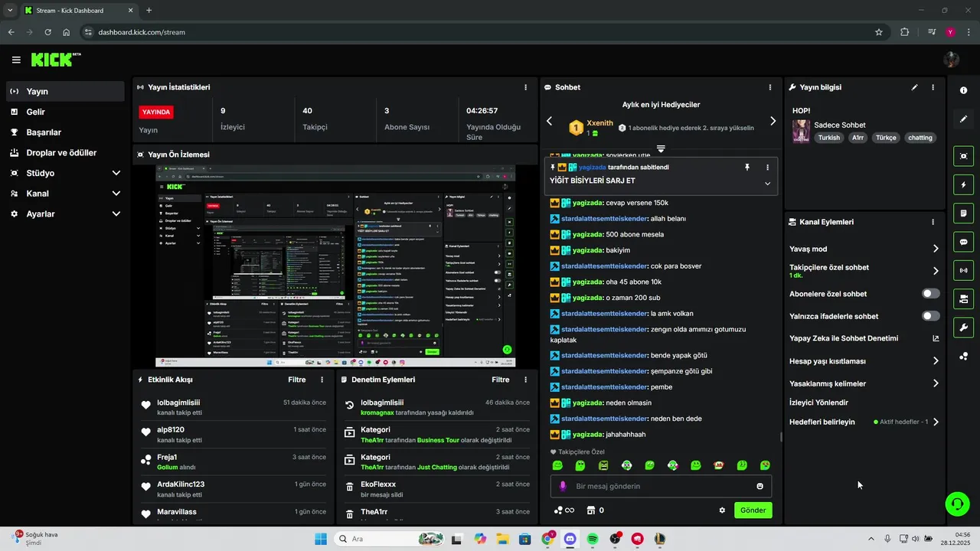Click the Turkish tag chip
The width and height of the screenshot is (980, 551).
828,138
